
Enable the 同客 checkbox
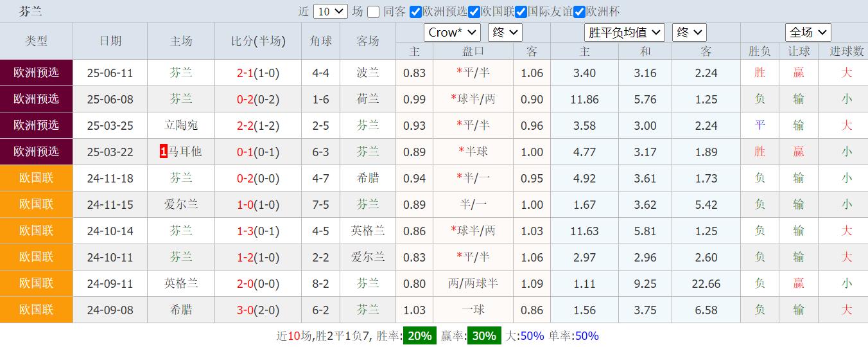point(373,12)
